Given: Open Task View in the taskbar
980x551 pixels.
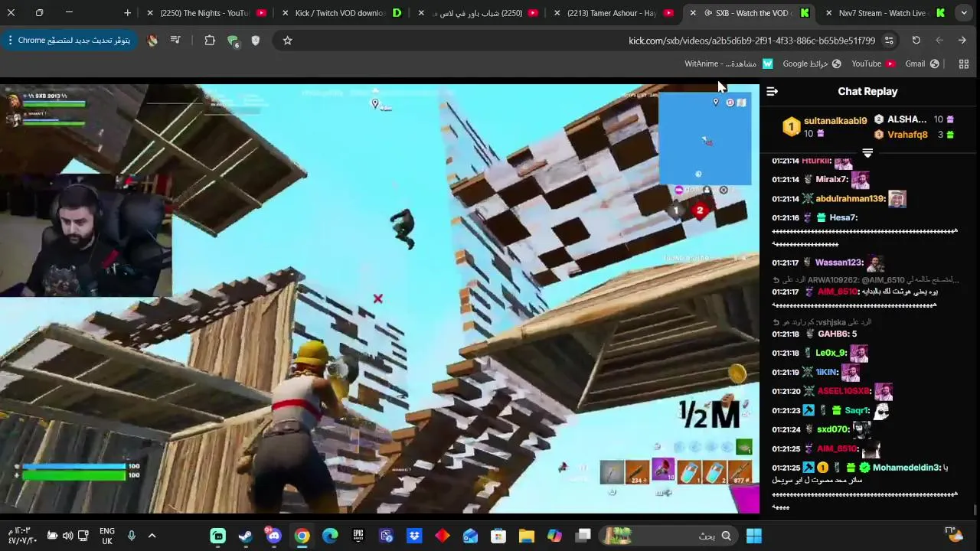Looking at the screenshot, I should 583,536.
